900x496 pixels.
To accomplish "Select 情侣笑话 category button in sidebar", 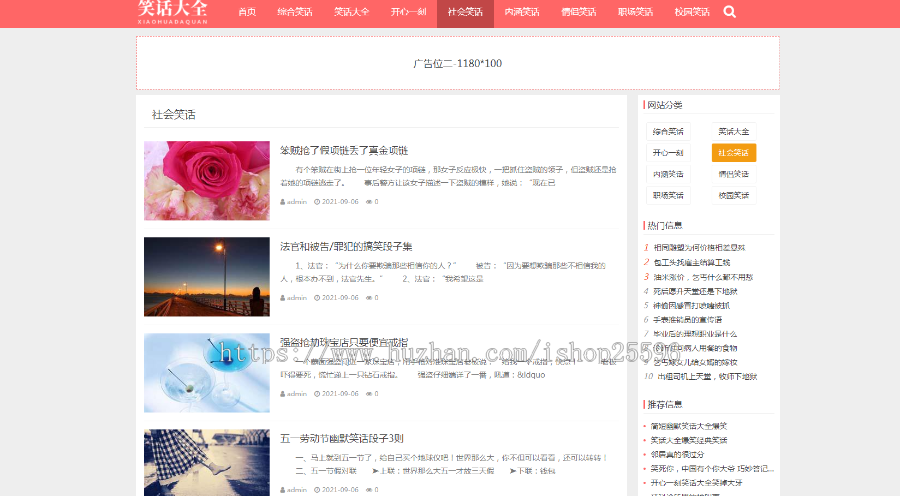I will pyautogui.click(x=734, y=174).
